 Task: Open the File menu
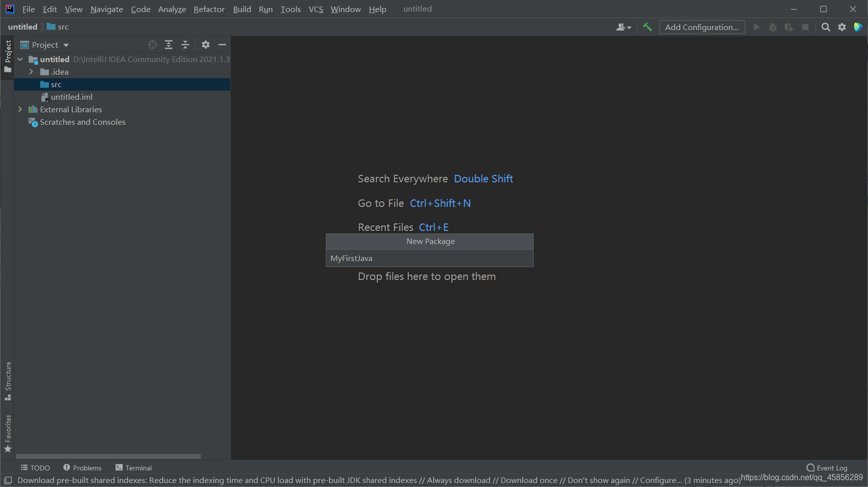pos(29,9)
